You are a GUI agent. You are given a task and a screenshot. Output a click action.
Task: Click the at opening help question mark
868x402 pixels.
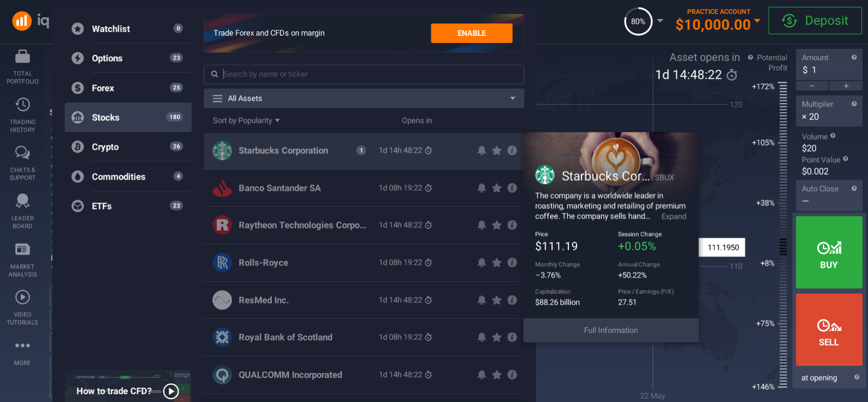(857, 377)
